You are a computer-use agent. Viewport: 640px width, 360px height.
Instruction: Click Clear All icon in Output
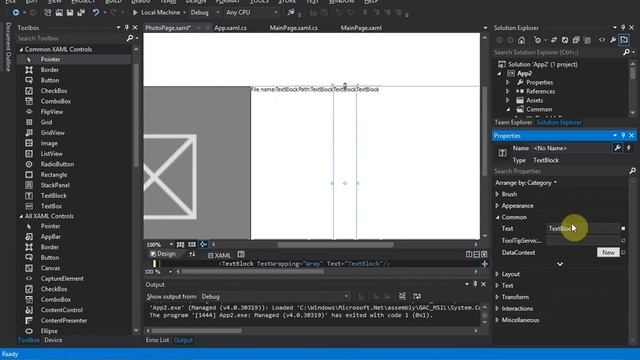(x=402, y=296)
